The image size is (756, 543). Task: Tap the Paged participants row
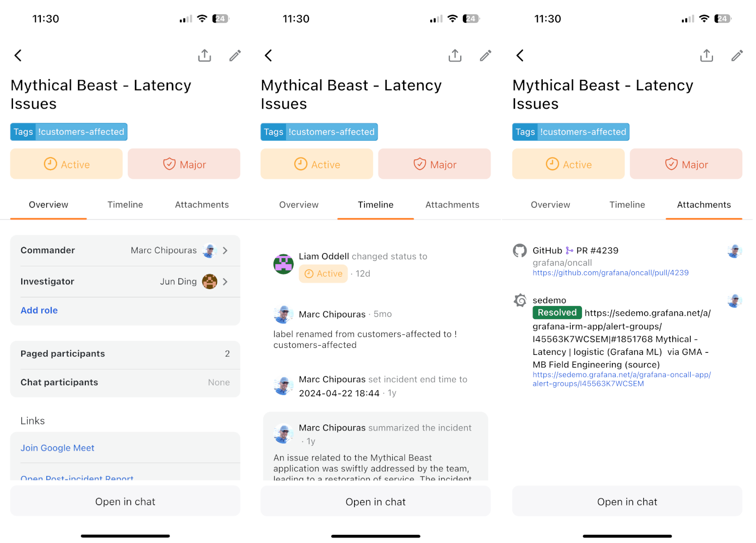125,354
